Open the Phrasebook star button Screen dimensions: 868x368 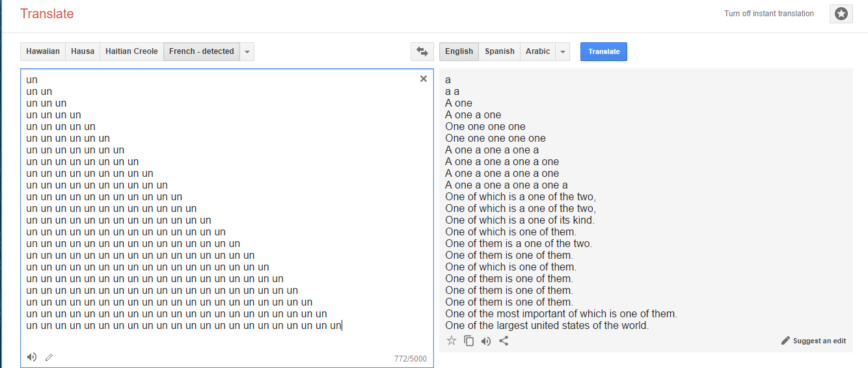point(841,14)
